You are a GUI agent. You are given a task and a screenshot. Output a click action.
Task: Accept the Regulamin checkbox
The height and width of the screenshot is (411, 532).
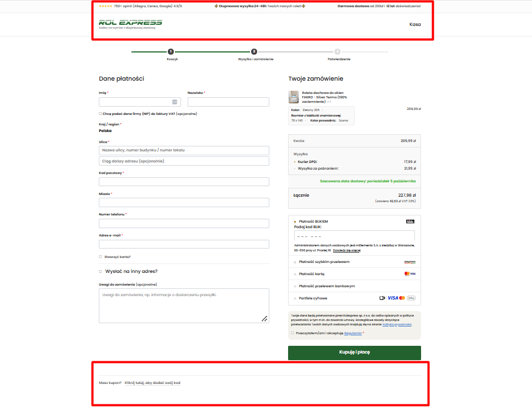[292, 333]
